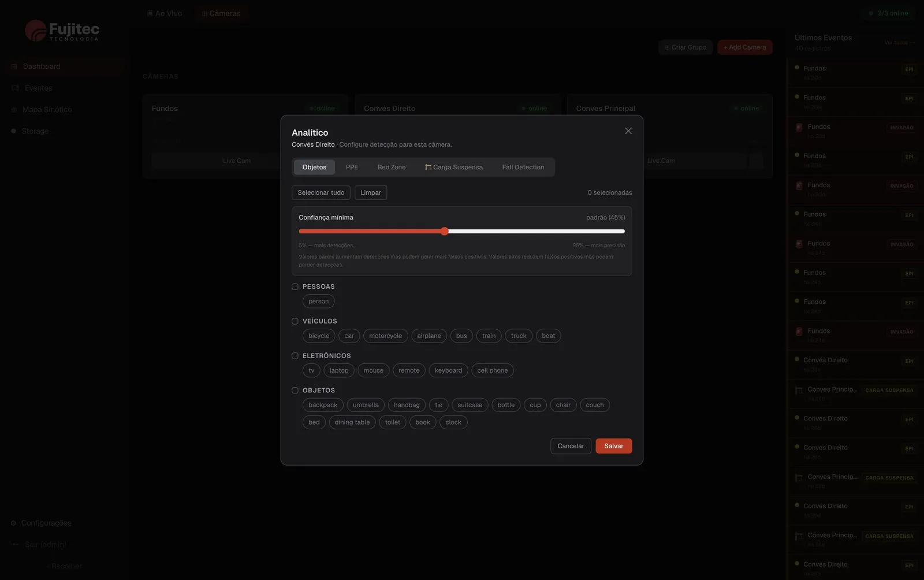924x580 pixels.
Task: Open the Ver todos events link
Action: 900,42
